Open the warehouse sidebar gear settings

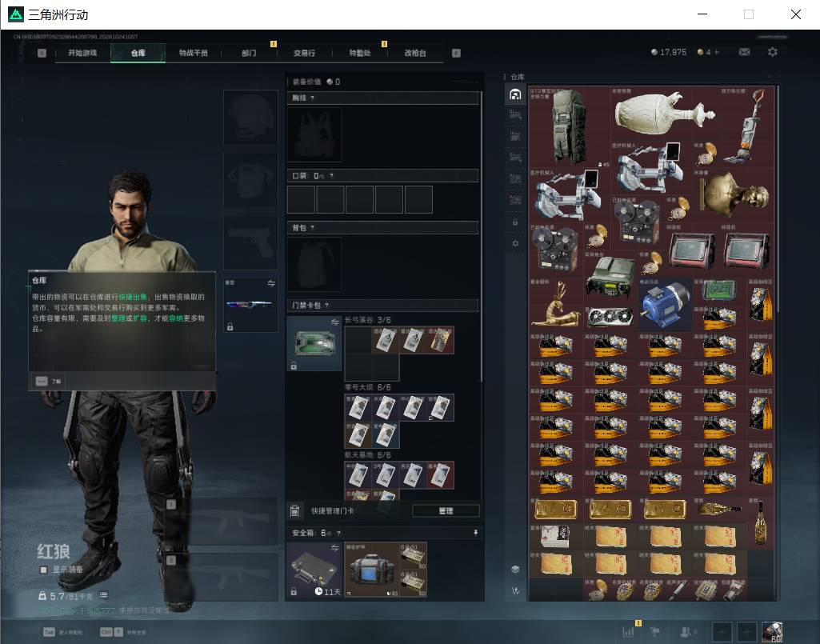[x=516, y=243]
